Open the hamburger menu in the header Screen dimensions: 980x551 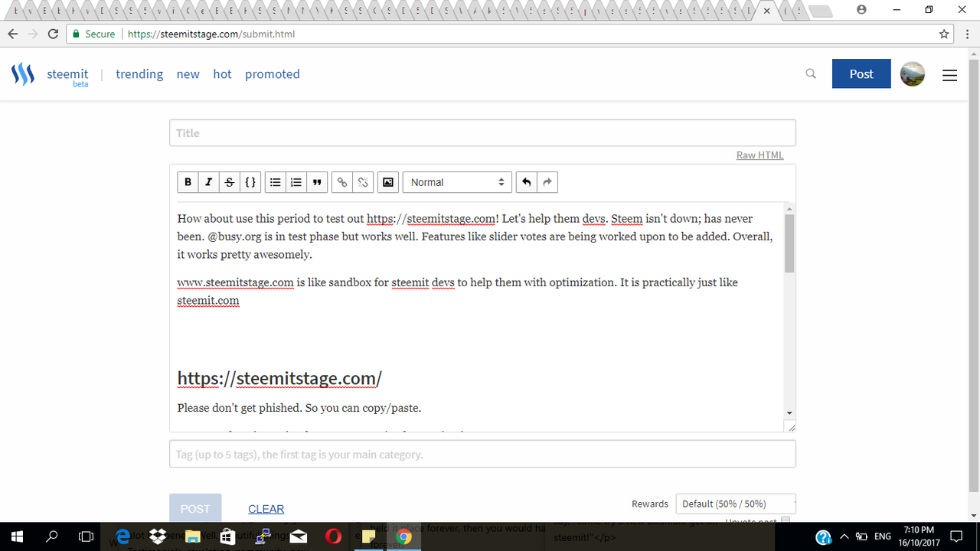(949, 75)
